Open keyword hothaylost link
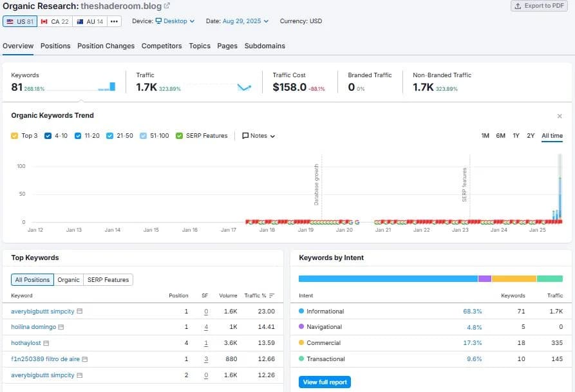575x392 pixels. click(x=26, y=343)
